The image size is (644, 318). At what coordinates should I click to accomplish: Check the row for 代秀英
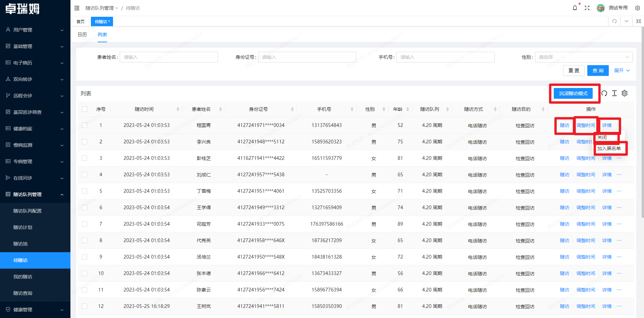click(85, 240)
